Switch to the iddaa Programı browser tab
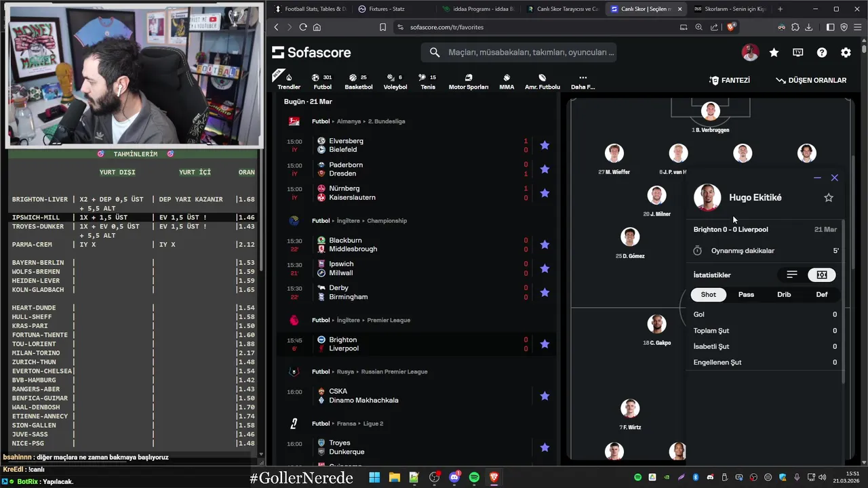The height and width of the screenshot is (488, 868). click(479, 9)
